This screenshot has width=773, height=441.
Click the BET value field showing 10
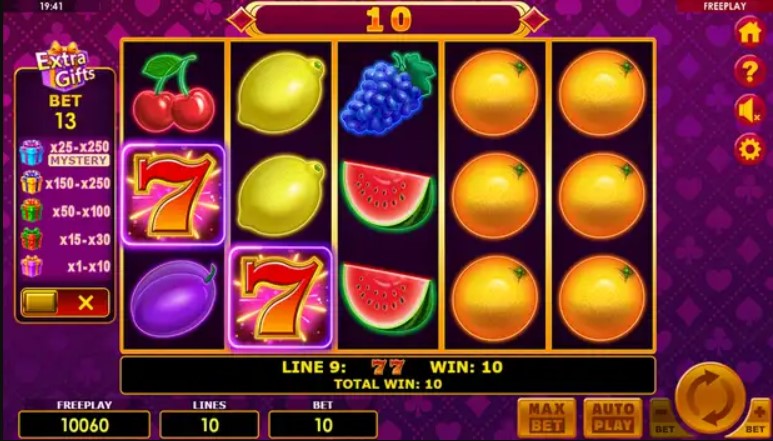click(323, 425)
